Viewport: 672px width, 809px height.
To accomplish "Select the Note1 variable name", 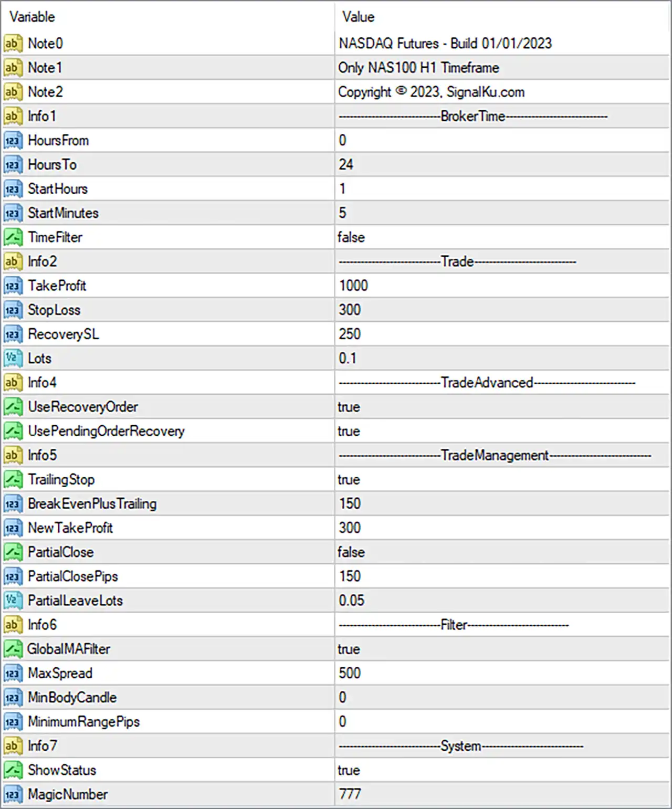I will 45,68.
